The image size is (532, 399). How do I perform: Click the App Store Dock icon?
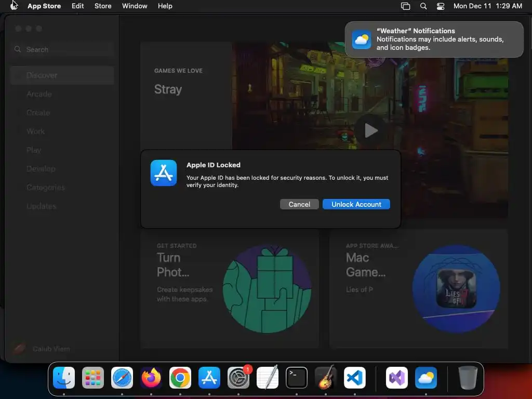(209, 378)
